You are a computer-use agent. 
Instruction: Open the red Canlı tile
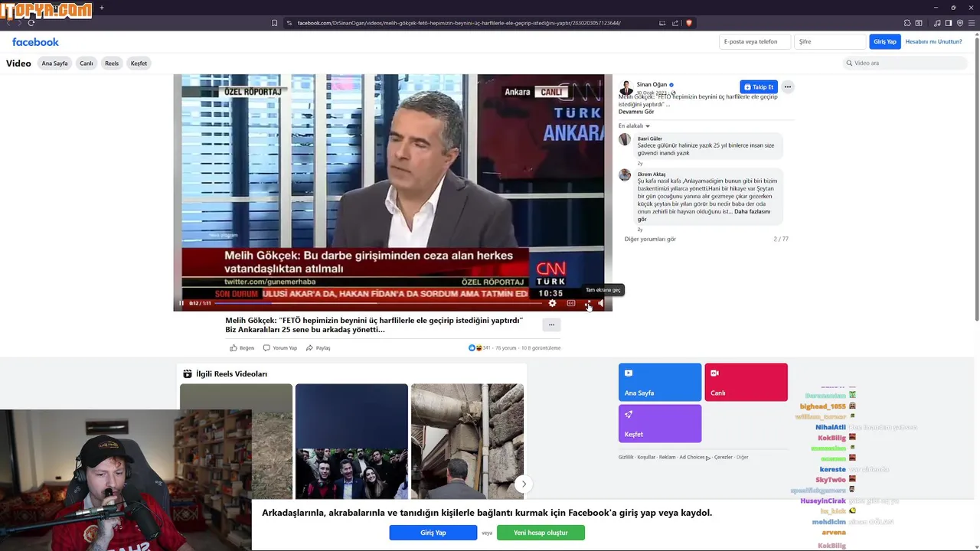pos(746,382)
